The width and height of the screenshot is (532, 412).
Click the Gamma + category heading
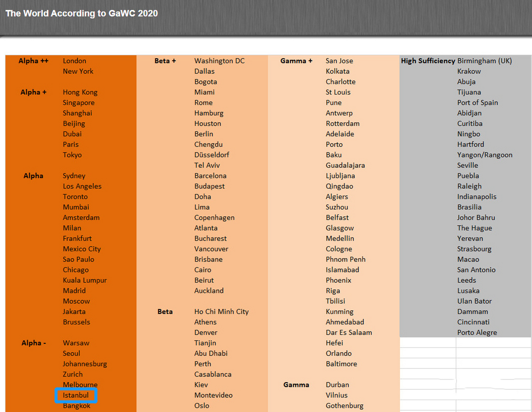[296, 61]
